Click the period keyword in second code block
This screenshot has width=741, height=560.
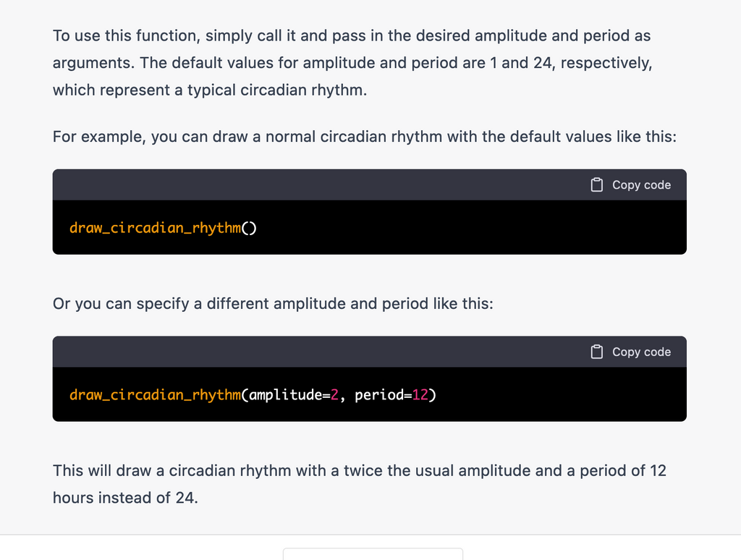click(x=379, y=395)
